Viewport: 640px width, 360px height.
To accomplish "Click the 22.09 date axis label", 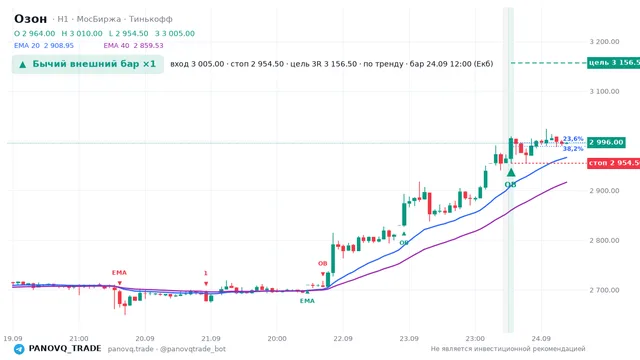I will [x=343, y=339].
